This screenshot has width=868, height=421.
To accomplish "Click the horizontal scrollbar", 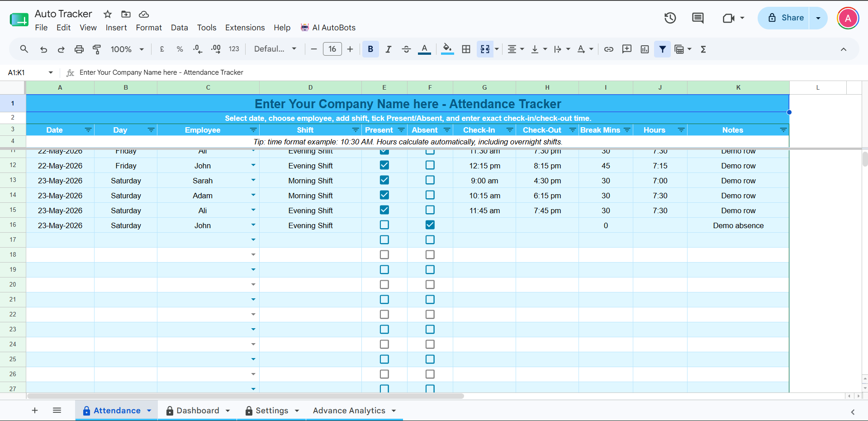I will pyautogui.click(x=245, y=396).
